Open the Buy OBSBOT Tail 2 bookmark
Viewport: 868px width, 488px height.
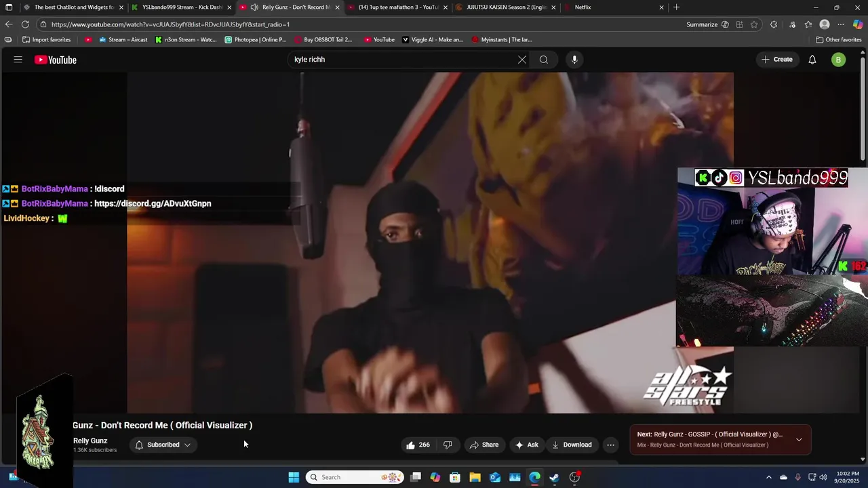323,39
